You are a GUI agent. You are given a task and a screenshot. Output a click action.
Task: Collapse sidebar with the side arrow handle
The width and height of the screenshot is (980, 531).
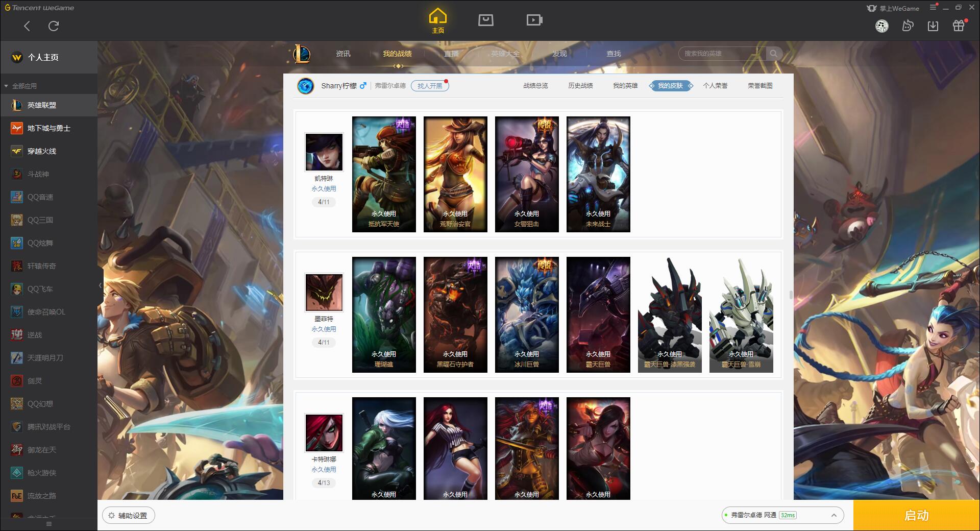(x=100, y=285)
